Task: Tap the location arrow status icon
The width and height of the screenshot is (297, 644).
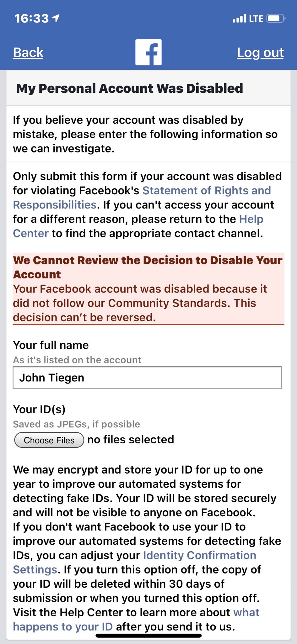Action: (56, 18)
